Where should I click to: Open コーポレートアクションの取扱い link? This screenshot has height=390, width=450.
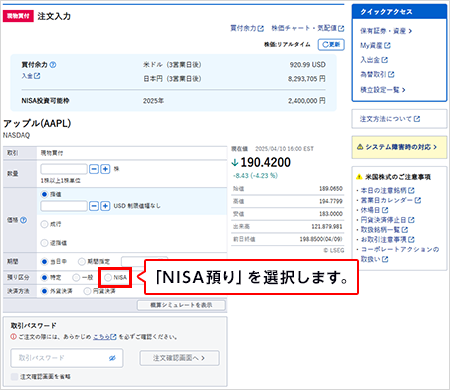(400, 254)
